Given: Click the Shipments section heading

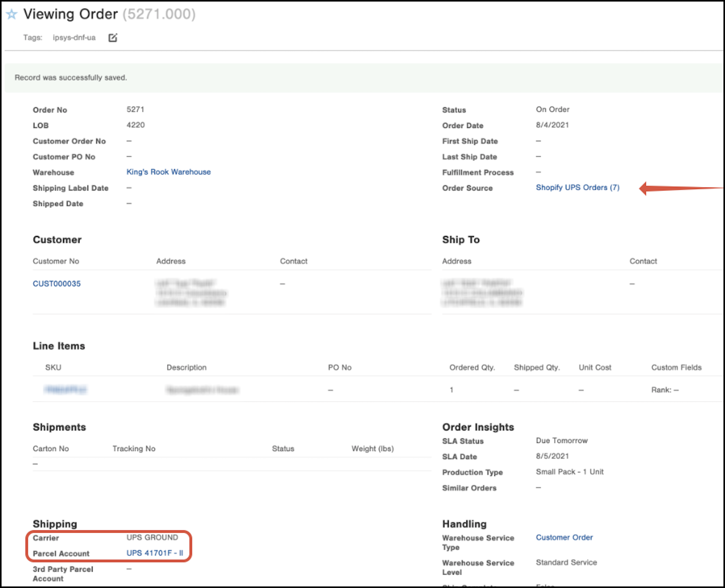Looking at the screenshot, I should [59, 427].
